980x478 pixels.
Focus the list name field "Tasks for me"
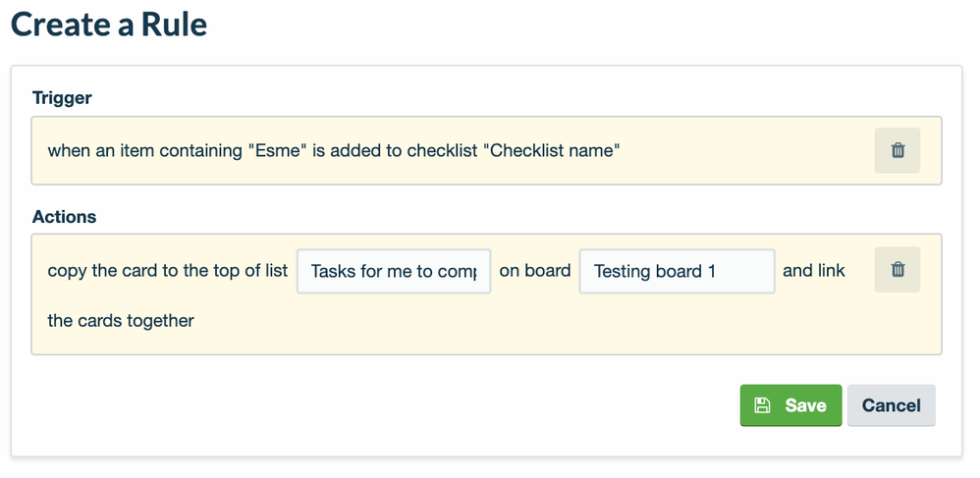click(394, 271)
